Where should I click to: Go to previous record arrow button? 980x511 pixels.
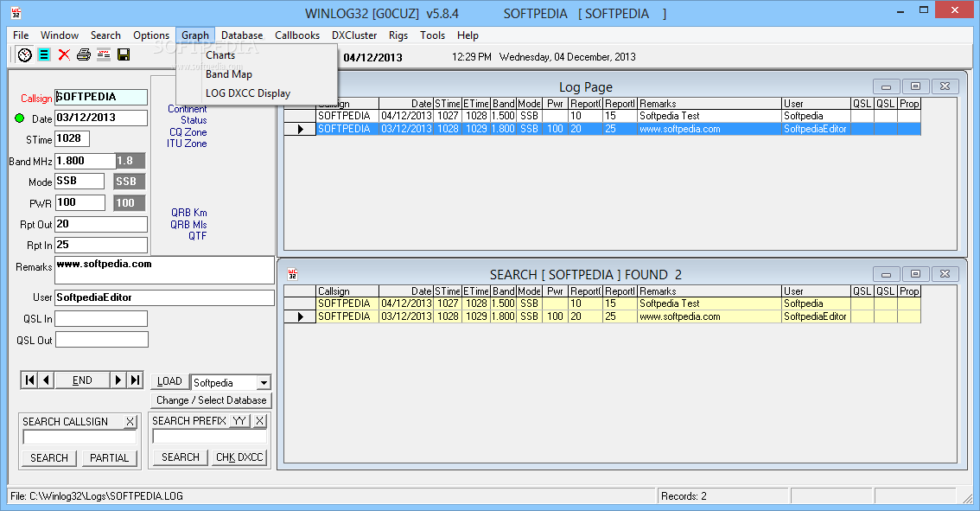tap(47, 380)
